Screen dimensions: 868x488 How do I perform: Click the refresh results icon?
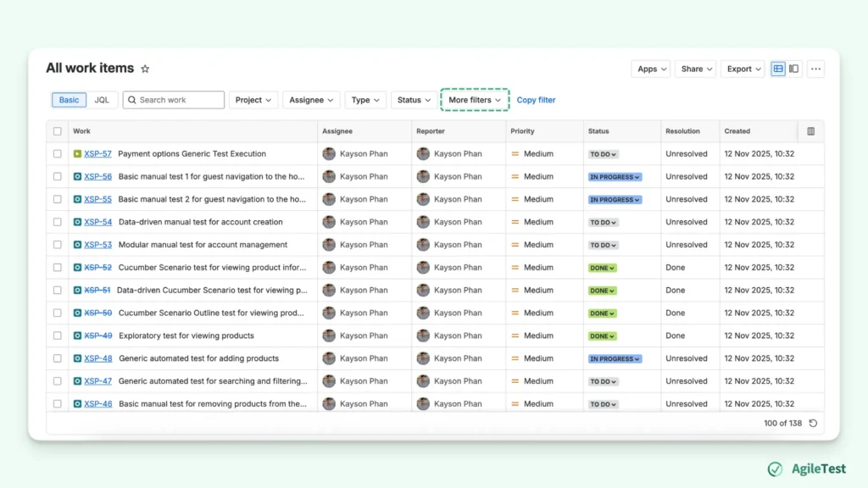tap(813, 424)
